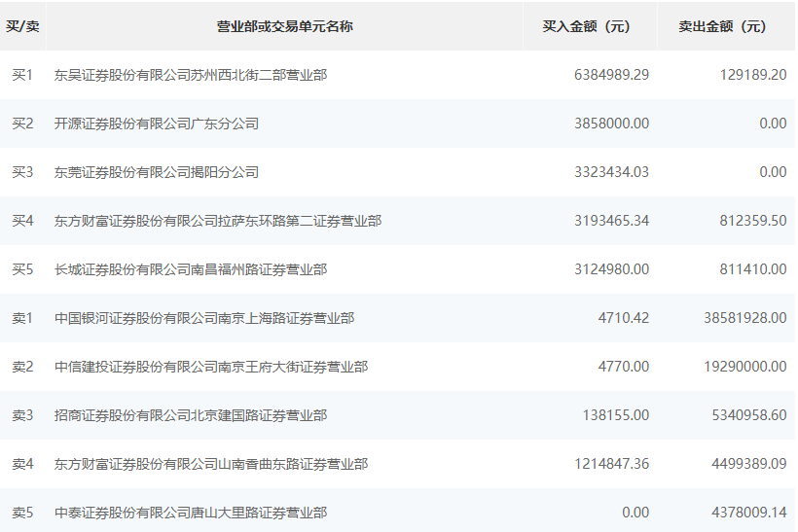Select the 卖4 row label
This screenshot has height=532, width=798.
(22, 464)
